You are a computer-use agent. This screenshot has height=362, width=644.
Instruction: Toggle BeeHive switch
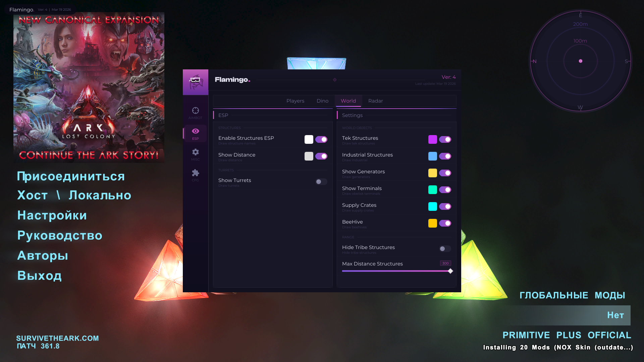pyautogui.click(x=445, y=223)
